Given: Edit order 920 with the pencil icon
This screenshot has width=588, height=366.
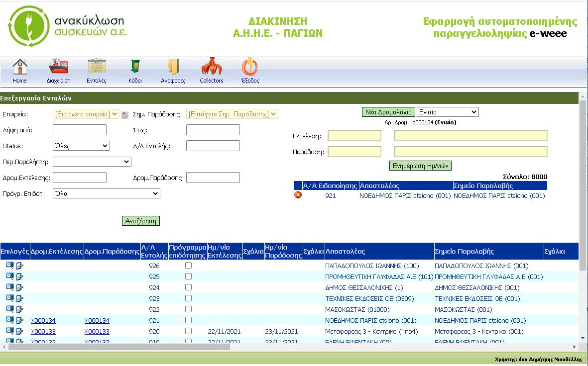Looking at the screenshot, I should point(19,331).
